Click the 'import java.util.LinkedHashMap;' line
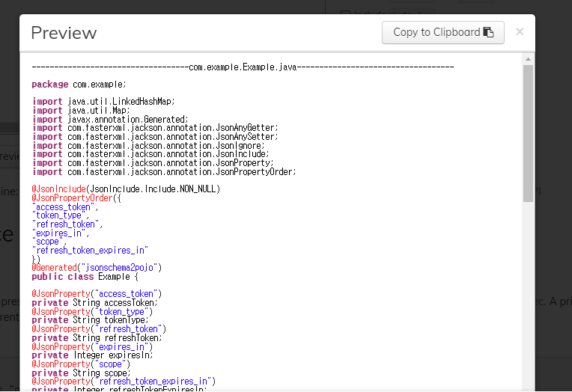This screenshot has height=392, width=572. point(103,102)
